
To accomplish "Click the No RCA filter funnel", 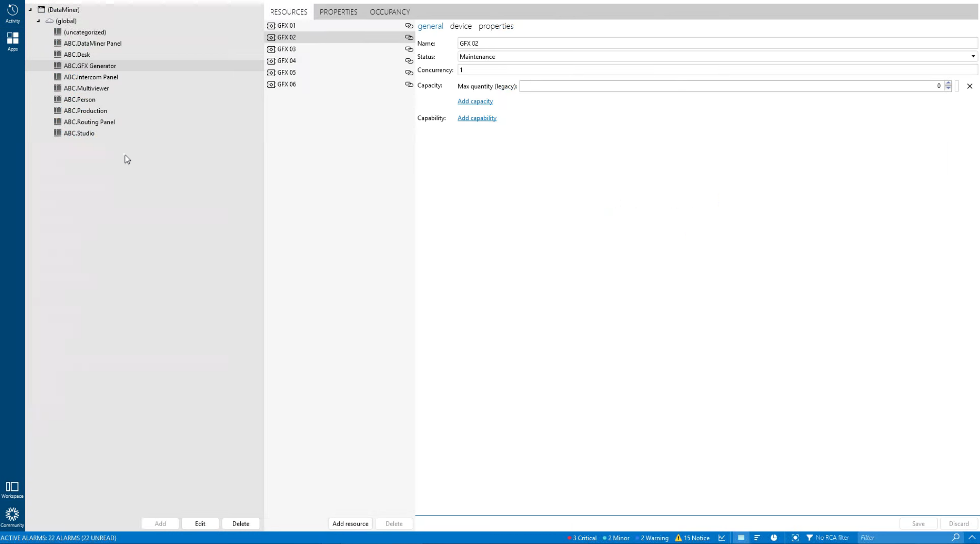I will [x=809, y=538].
